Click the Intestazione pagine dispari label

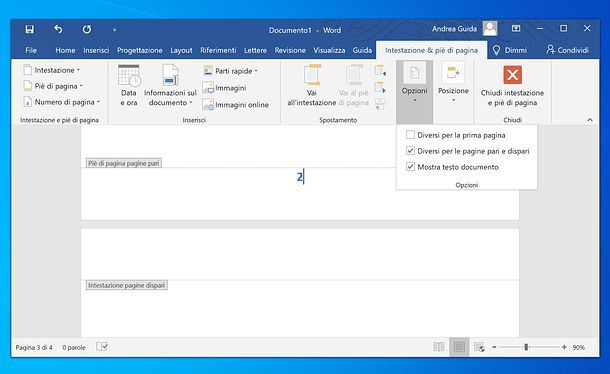[x=126, y=285]
